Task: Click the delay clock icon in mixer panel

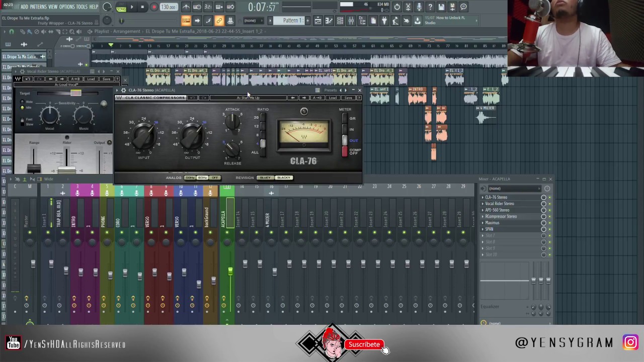Action: point(547,189)
